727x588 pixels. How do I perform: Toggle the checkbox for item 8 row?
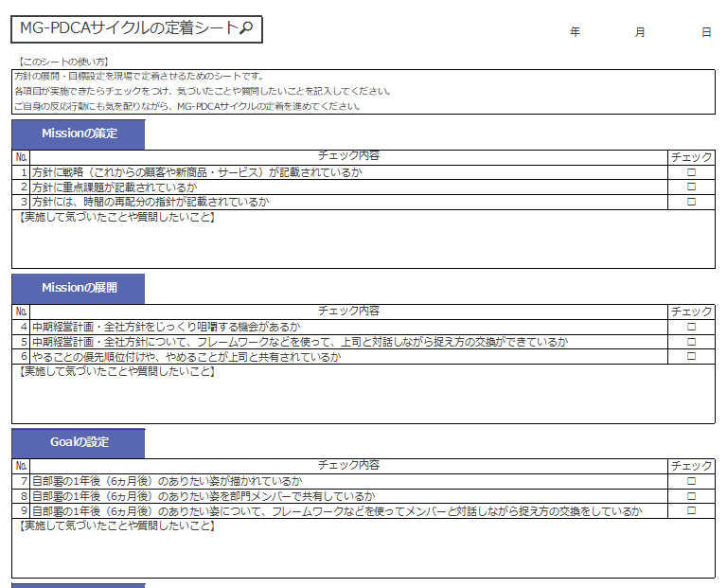(x=691, y=496)
